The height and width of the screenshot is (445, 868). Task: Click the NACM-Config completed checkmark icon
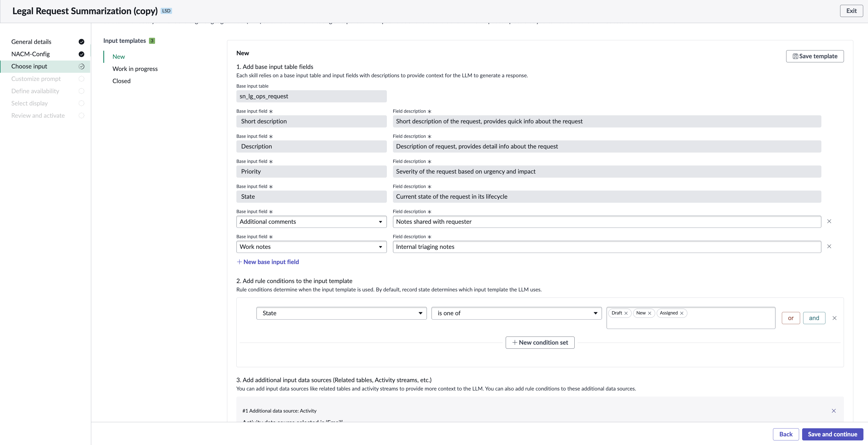(x=81, y=54)
